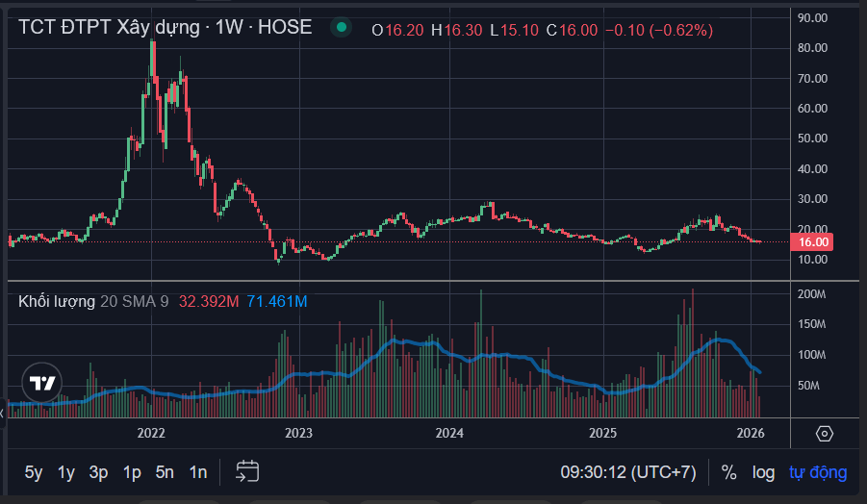The height and width of the screenshot is (504, 867).
Task: Click the red 16.00 current price label
Action: [x=813, y=242]
